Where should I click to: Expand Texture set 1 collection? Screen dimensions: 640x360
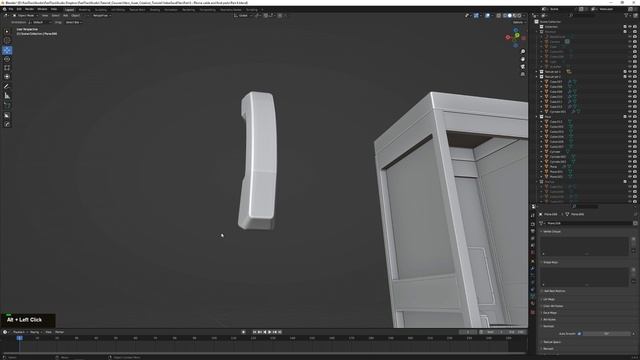pyautogui.click(x=537, y=71)
